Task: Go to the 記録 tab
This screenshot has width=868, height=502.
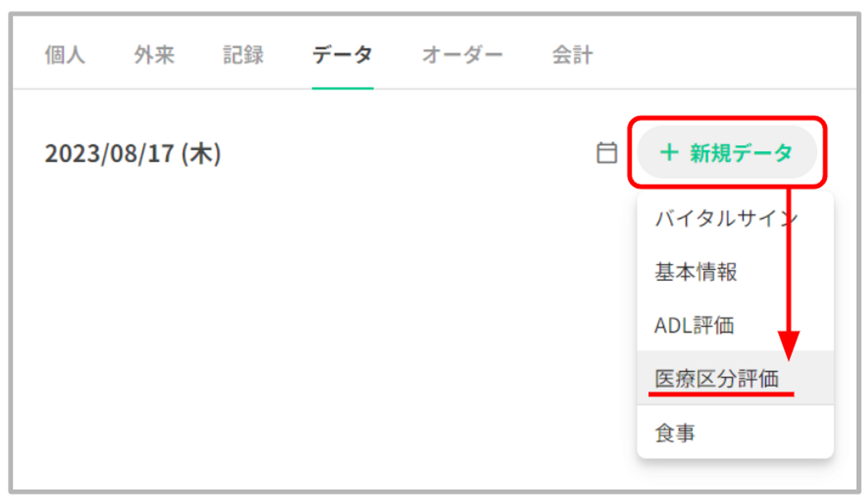Action: coord(243,55)
